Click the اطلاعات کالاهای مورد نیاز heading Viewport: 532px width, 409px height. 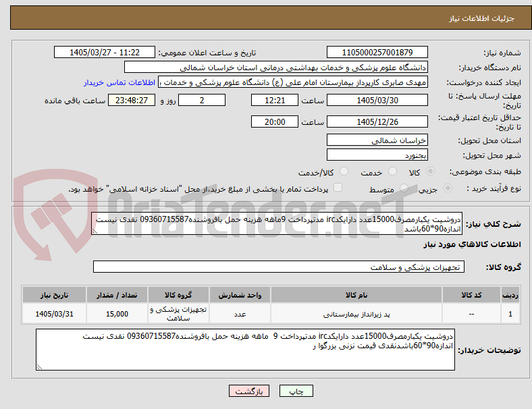[472, 244]
